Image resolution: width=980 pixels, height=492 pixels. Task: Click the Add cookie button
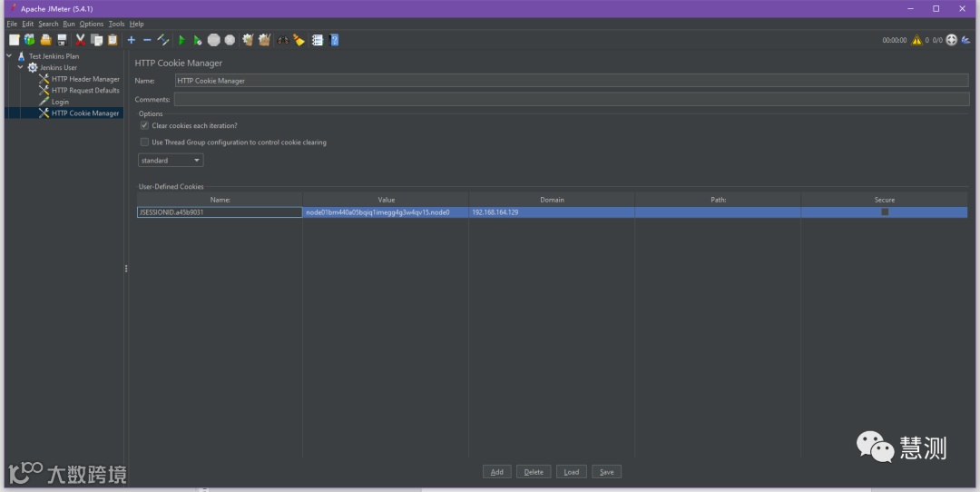point(497,472)
